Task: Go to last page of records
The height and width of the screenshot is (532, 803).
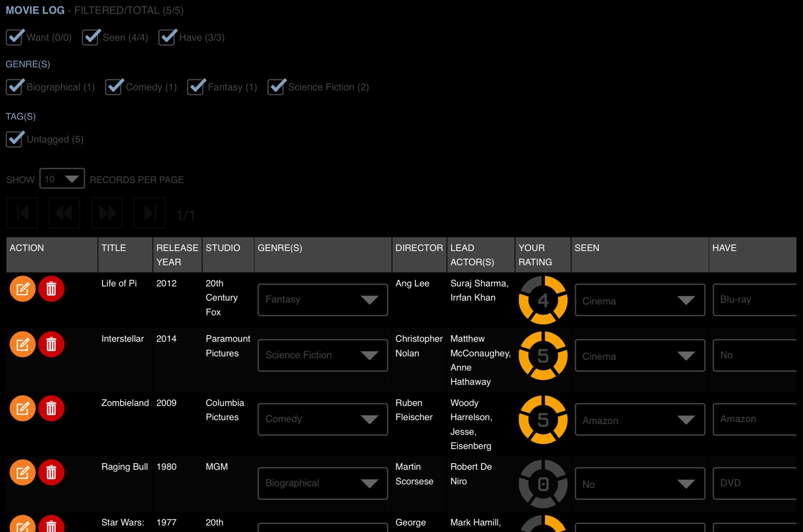Action: [x=150, y=213]
